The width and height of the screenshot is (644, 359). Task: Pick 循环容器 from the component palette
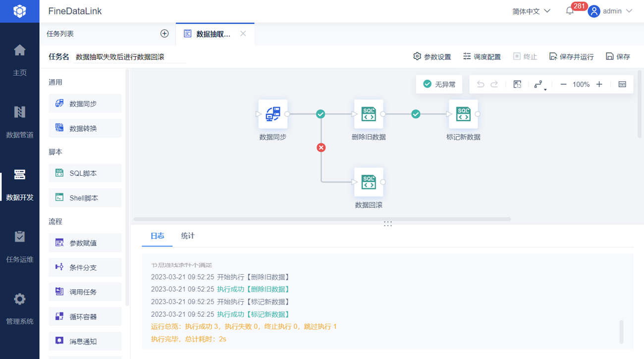(x=85, y=316)
